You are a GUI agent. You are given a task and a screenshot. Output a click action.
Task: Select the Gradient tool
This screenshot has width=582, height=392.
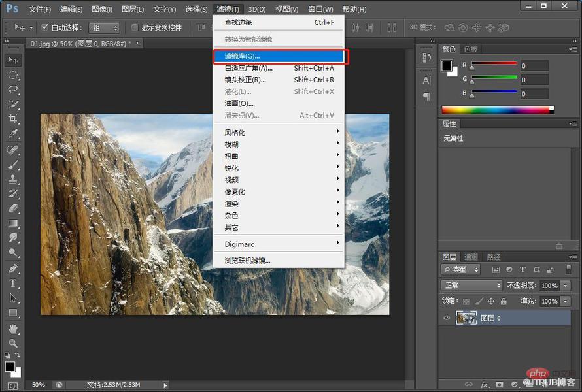13,223
